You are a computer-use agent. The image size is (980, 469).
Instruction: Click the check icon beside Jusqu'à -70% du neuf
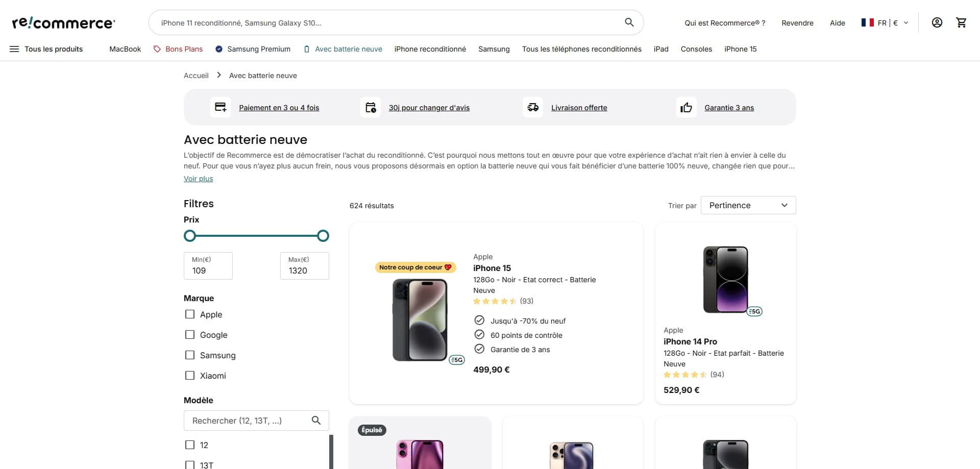479,320
